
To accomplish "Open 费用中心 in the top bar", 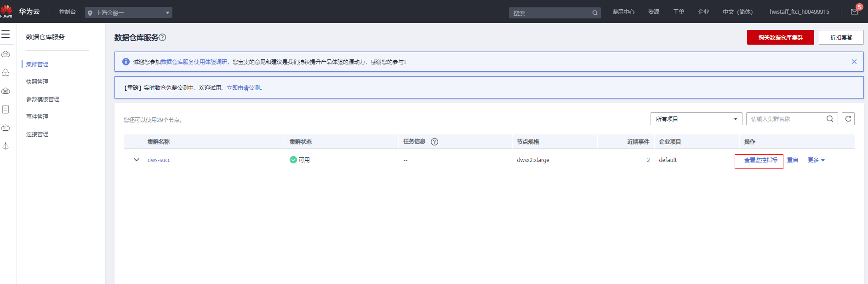I will [623, 12].
